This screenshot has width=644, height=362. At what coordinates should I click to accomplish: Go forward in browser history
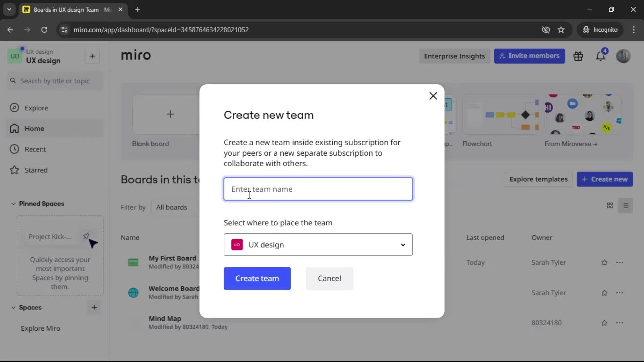coord(27,30)
